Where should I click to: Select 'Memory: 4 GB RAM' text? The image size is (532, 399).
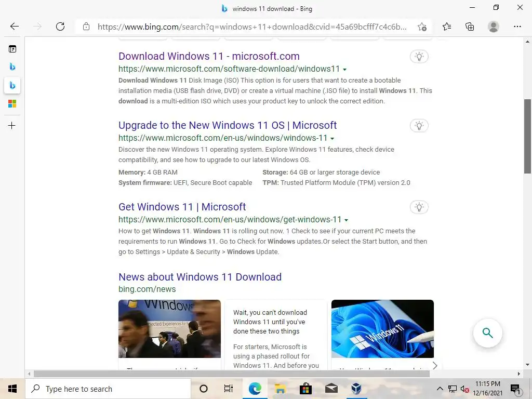click(148, 172)
